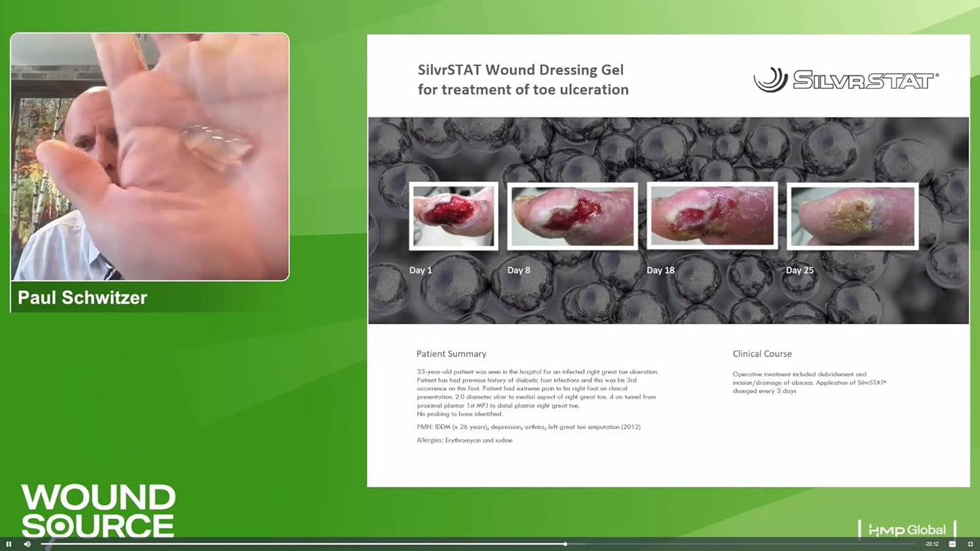
Task: Click the Wound Source logo
Action: pos(98,511)
